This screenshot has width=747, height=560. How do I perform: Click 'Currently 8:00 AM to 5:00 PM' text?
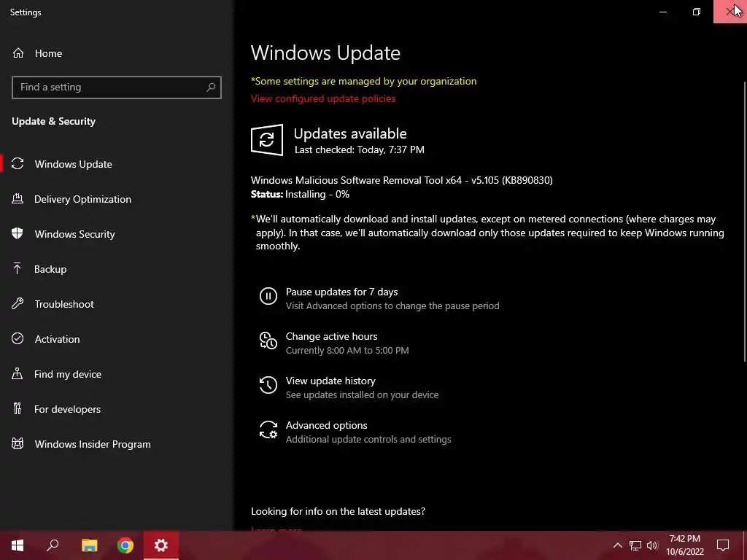pos(347,351)
